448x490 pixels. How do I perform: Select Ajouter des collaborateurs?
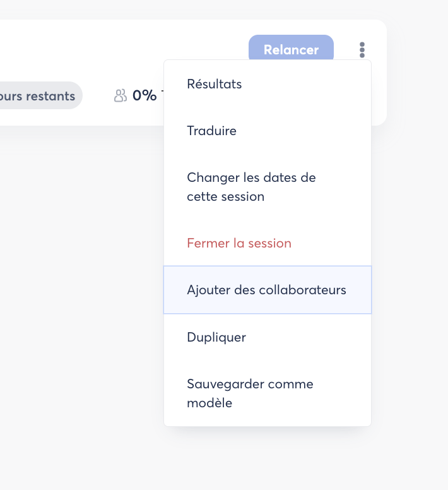click(x=266, y=290)
